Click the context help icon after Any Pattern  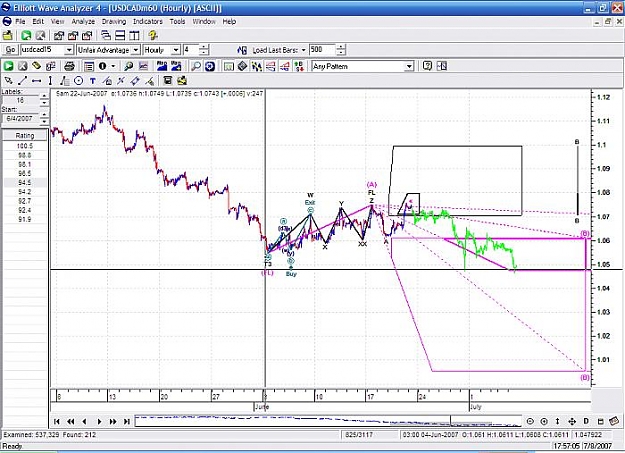(x=427, y=66)
